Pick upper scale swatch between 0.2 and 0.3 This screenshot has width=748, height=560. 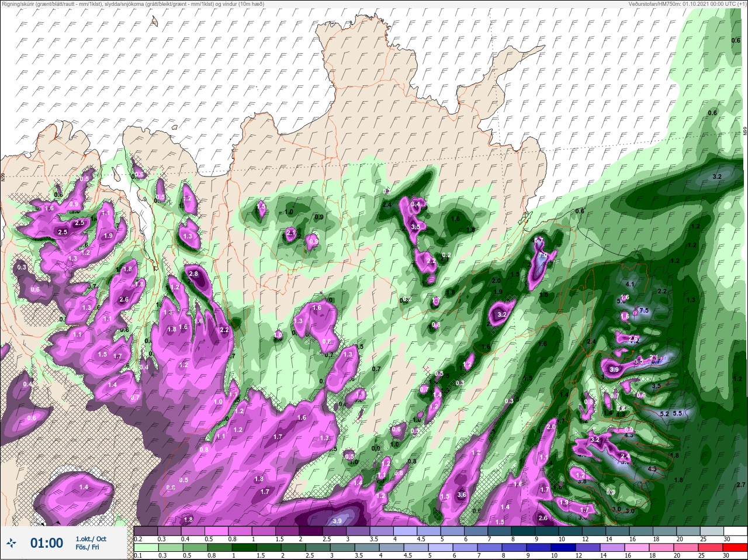[146, 531]
